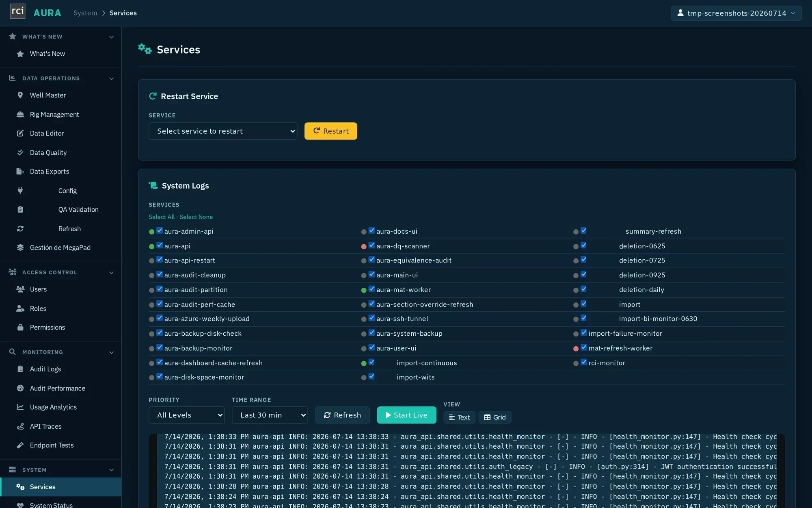
Task: Click the user avatar icon in header
Action: (680, 13)
